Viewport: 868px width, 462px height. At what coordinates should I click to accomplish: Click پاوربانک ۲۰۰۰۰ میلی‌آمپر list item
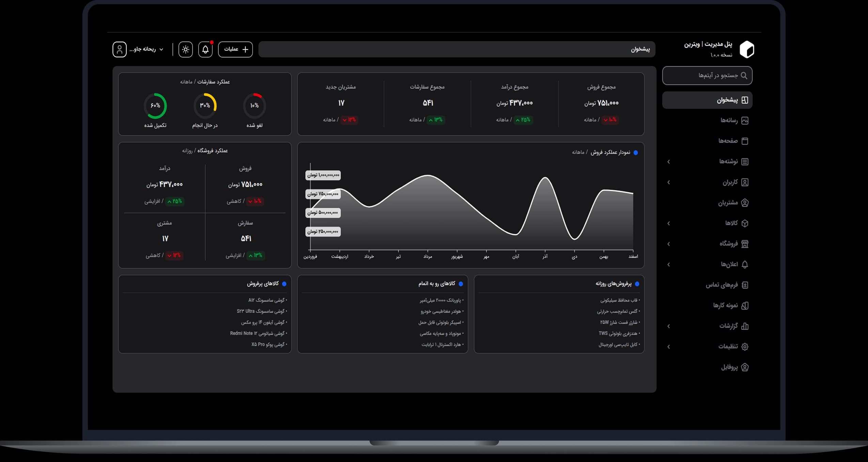click(x=441, y=300)
